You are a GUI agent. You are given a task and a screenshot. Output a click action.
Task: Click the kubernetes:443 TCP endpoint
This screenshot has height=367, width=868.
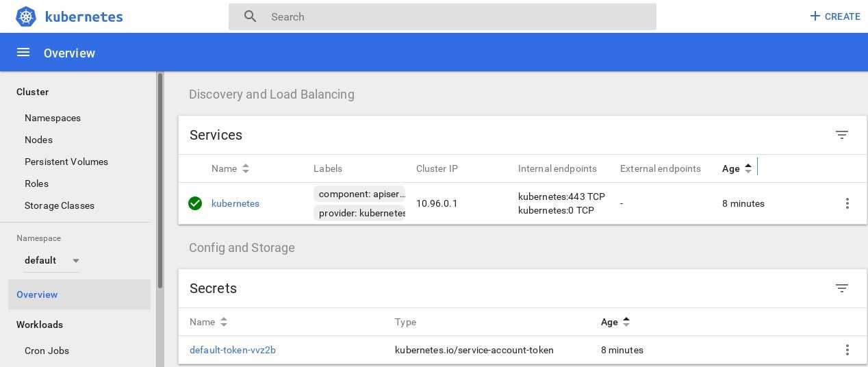click(x=561, y=197)
